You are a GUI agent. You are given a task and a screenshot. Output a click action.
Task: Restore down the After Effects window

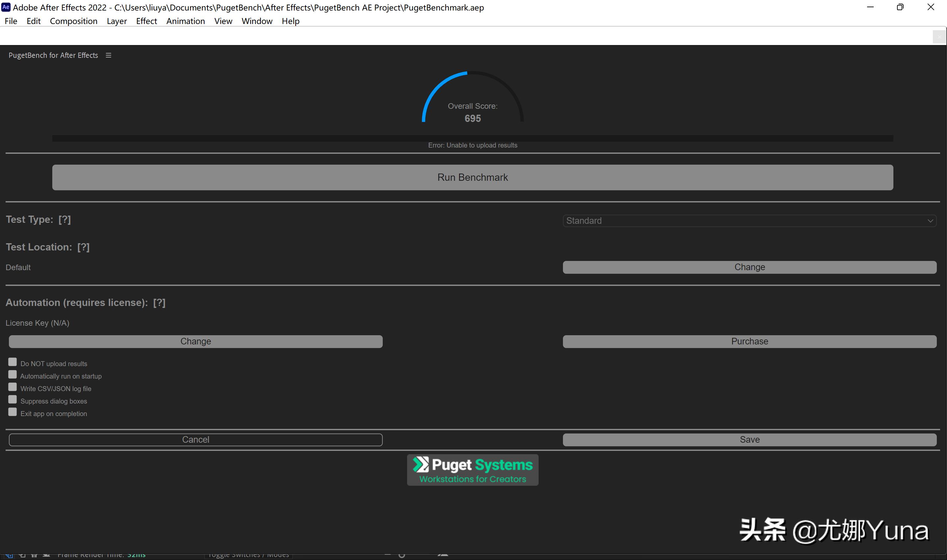click(900, 7)
